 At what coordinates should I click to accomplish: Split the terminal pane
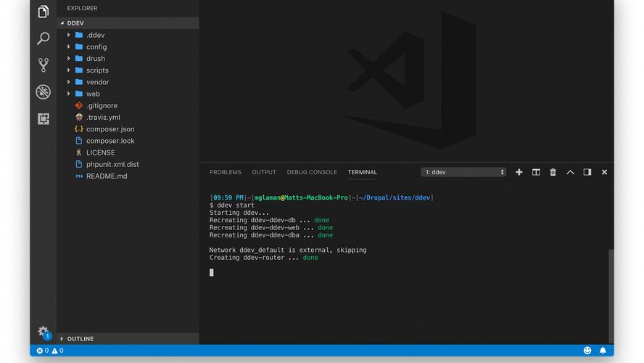coord(536,172)
